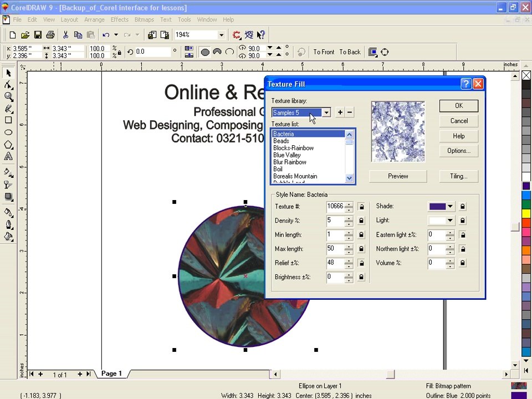Select the Ellipse tool in toolbox
Viewport: 532px width, 399px height.
[x=8, y=132]
